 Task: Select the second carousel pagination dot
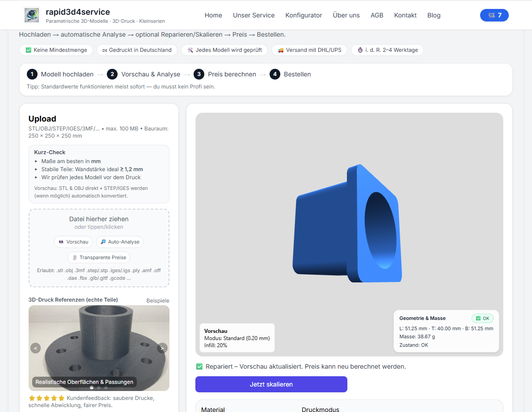click(99, 387)
